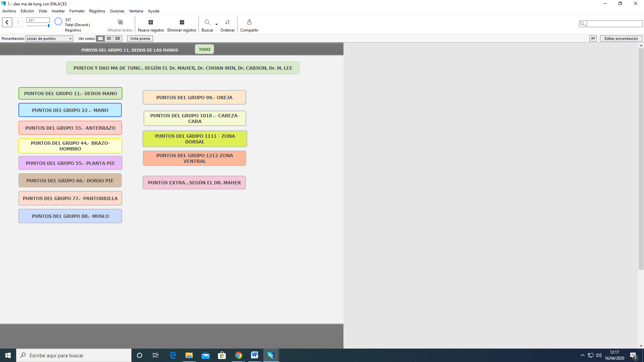Open the Presentación layout dropdown

coord(49,39)
